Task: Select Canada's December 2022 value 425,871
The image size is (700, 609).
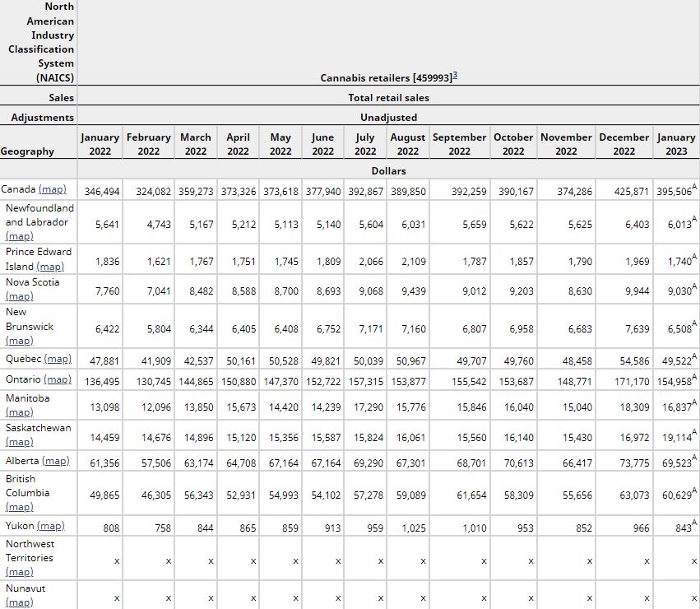Action: (633, 191)
